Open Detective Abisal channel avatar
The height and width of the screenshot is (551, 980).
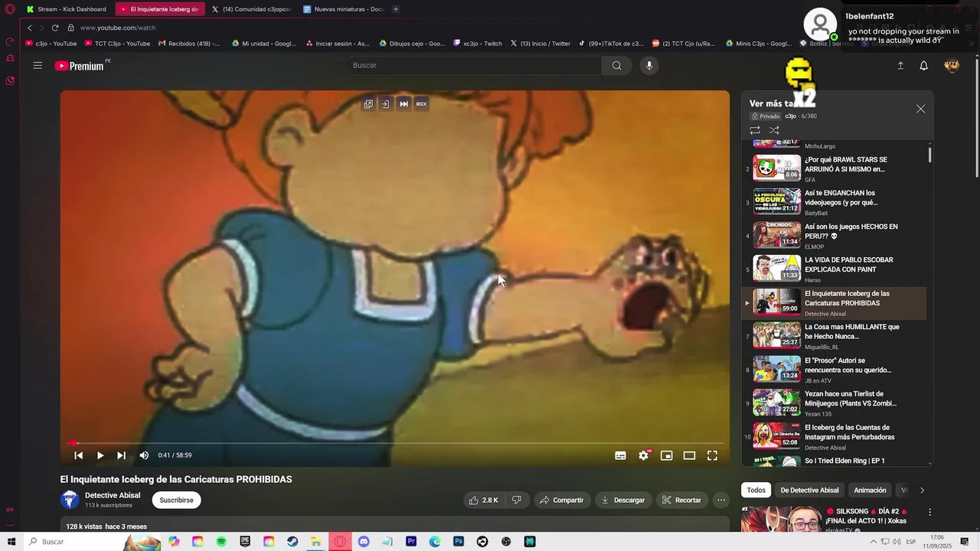coord(70,500)
